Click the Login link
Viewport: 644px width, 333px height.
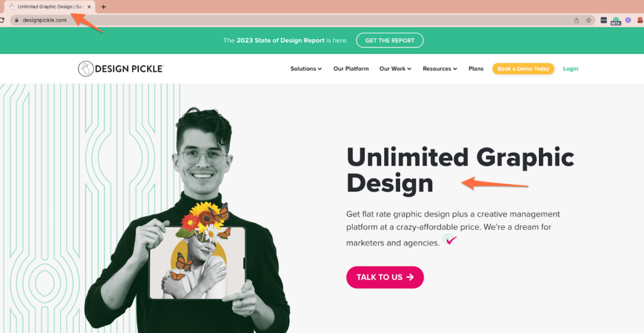tap(570, 69)
